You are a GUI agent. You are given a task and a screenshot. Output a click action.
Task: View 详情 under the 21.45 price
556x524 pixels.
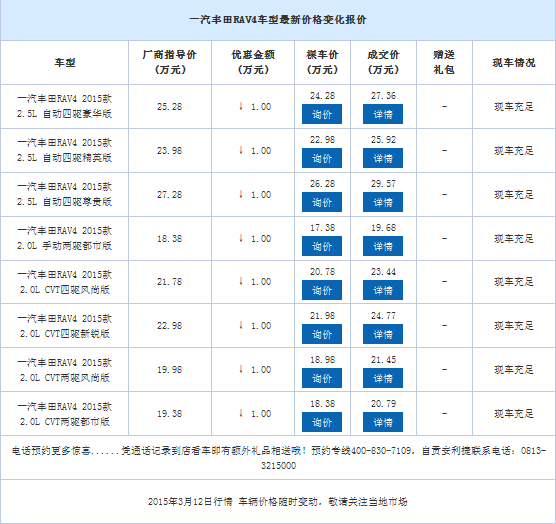pos(383,378)
